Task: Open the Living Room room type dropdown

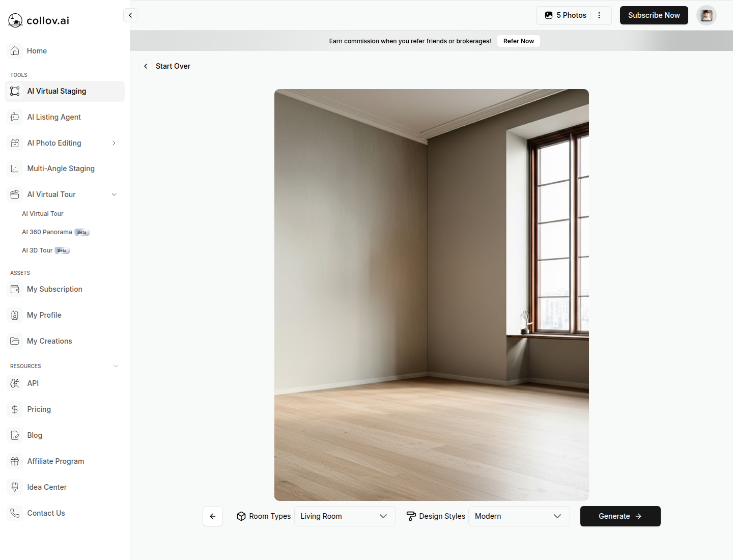Action: [345, 516]
